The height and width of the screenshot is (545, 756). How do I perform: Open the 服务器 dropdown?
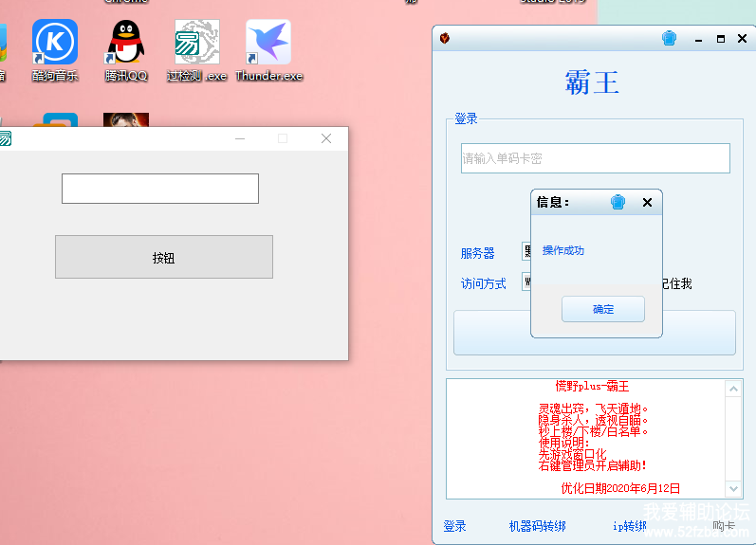(526, 251)
